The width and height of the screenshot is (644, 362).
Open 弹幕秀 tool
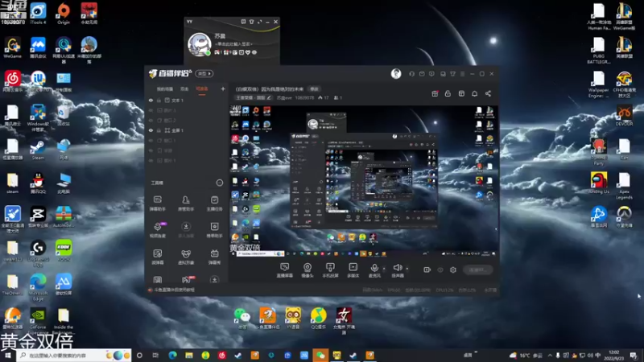214,257
